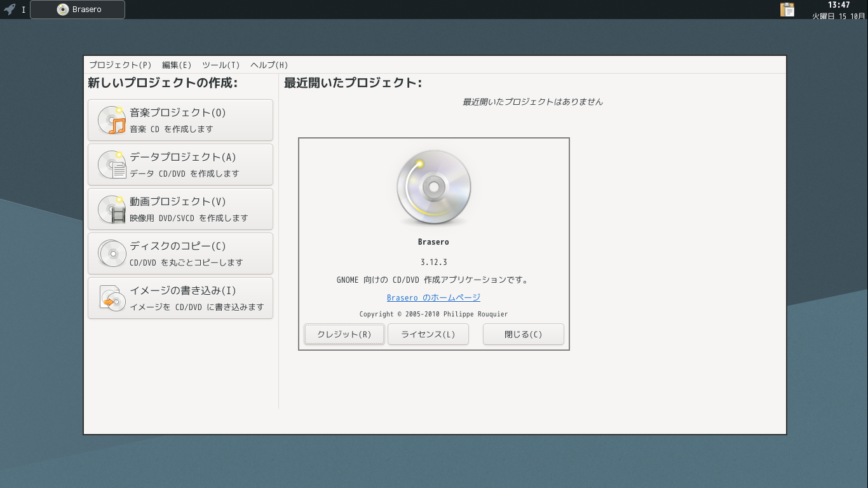Follow the Brasero のホームページ link
The width and height of the screenshot is (868, 488).
tap(433, 297)
